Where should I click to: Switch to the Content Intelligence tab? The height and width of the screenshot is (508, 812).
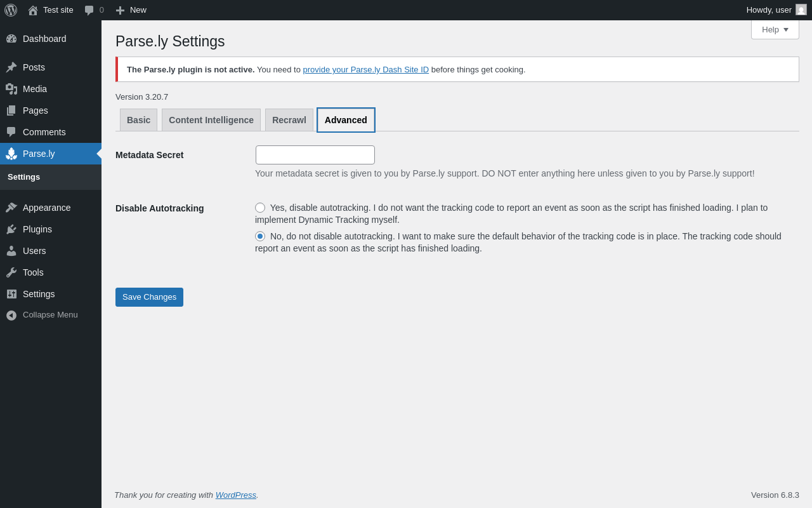coord(211,120)
